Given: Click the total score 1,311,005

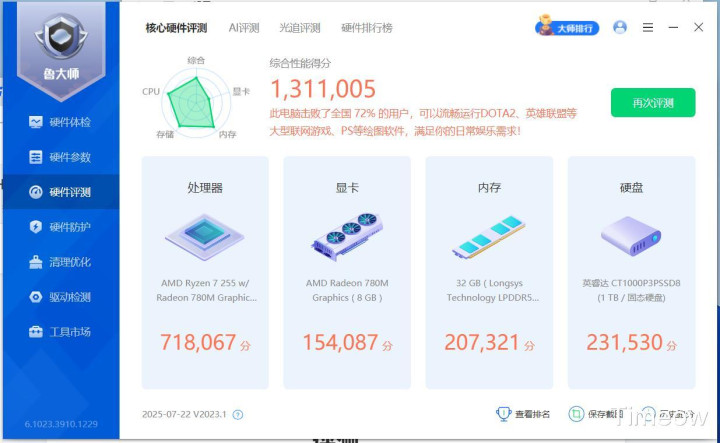Looking at the screenshot, I should tap(323, 89).
